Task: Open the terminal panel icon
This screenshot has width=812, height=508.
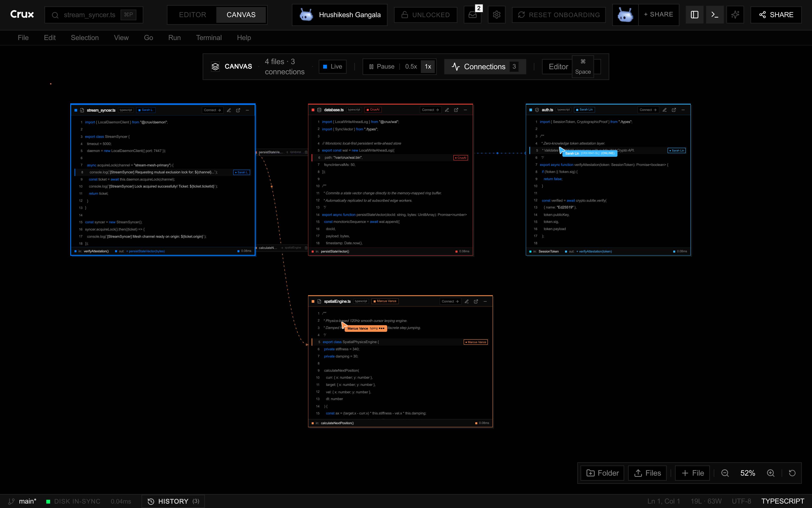Action: (715, 15)
